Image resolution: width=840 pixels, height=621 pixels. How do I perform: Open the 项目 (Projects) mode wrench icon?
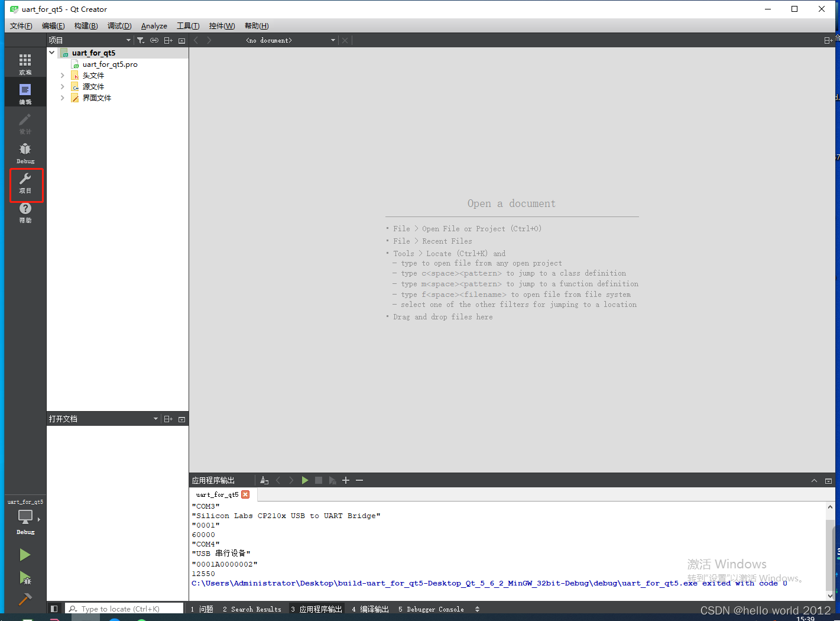[25, 183]
